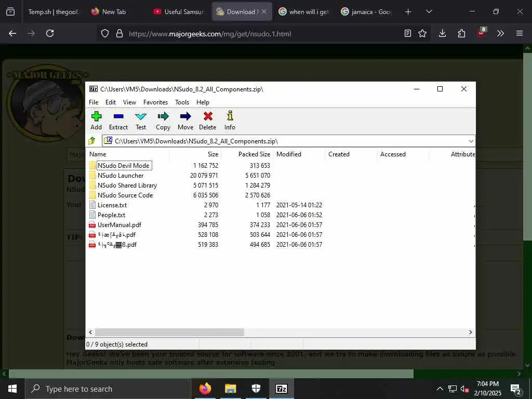Screen dimensions: 532x399
Task: Open the Tools menu in 7-Zip
Action: coord(182,102)
